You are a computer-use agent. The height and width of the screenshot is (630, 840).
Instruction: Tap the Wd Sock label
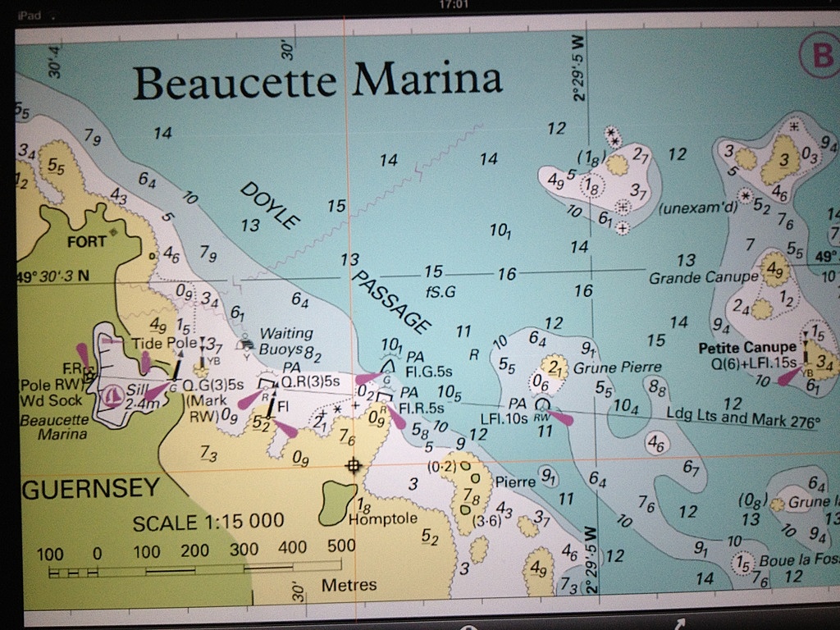52,400
